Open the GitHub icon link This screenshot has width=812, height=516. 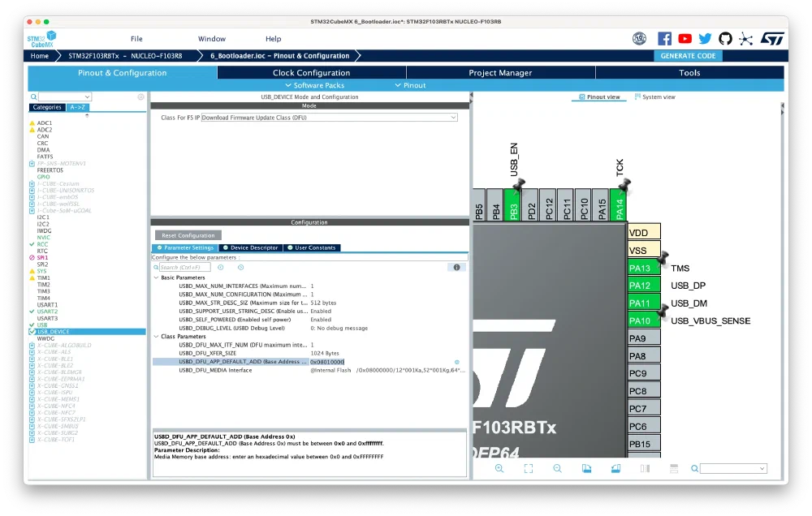click(x=725, y=38)
